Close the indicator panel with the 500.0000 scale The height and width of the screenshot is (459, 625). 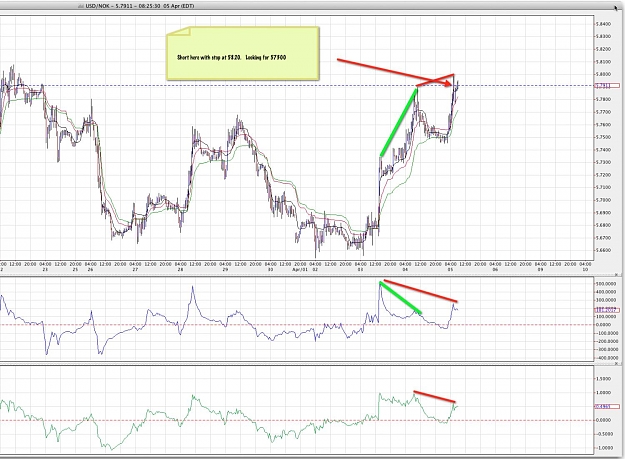[x=617, y=275]
